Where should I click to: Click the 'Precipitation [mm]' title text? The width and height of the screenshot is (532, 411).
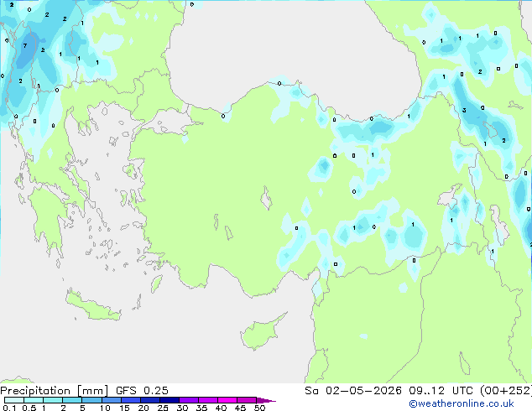point(54,391)
